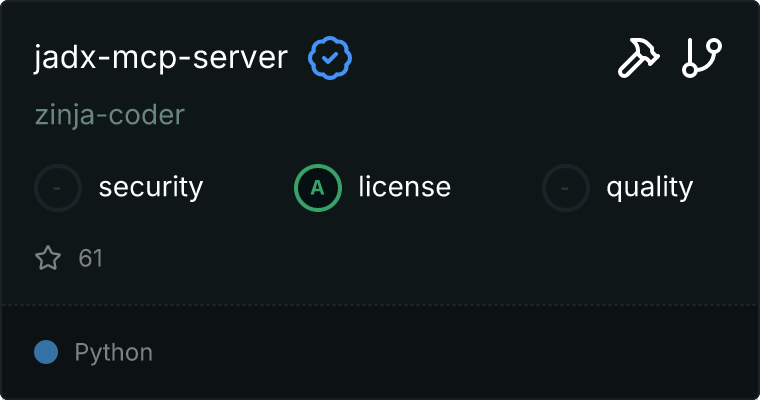Click the star icon beside 61
Image resolution: width=760 pixels, height=400 pixels.
point(48,259)
